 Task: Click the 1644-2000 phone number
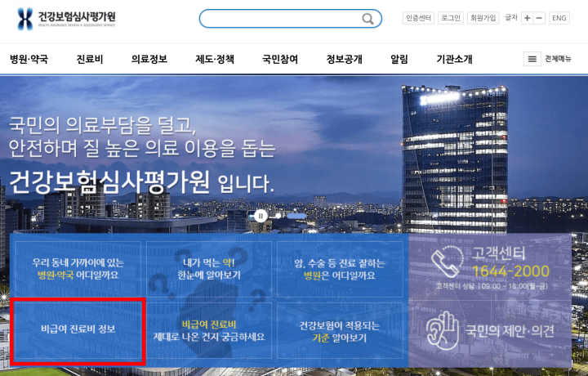click(x=510, y=271)
